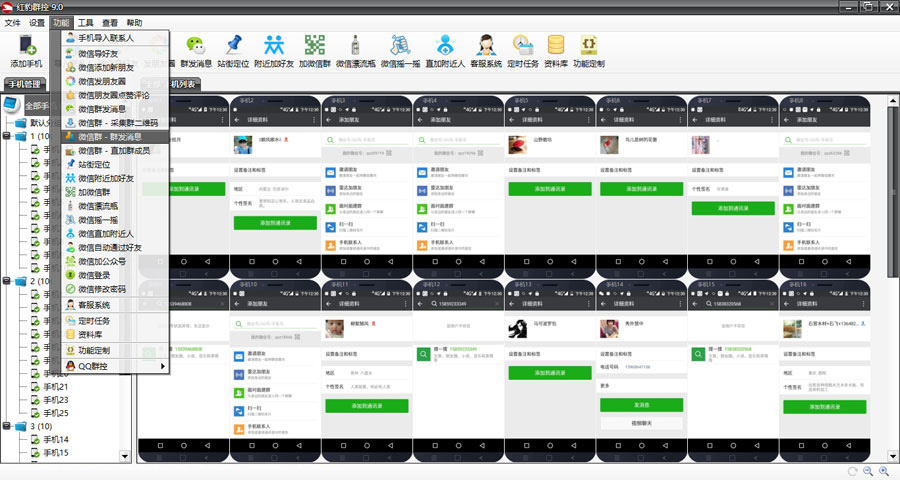Choose 资料库 in the dropdown menu
The height and width of the screenshot is (480, 900).
point(115,334)
